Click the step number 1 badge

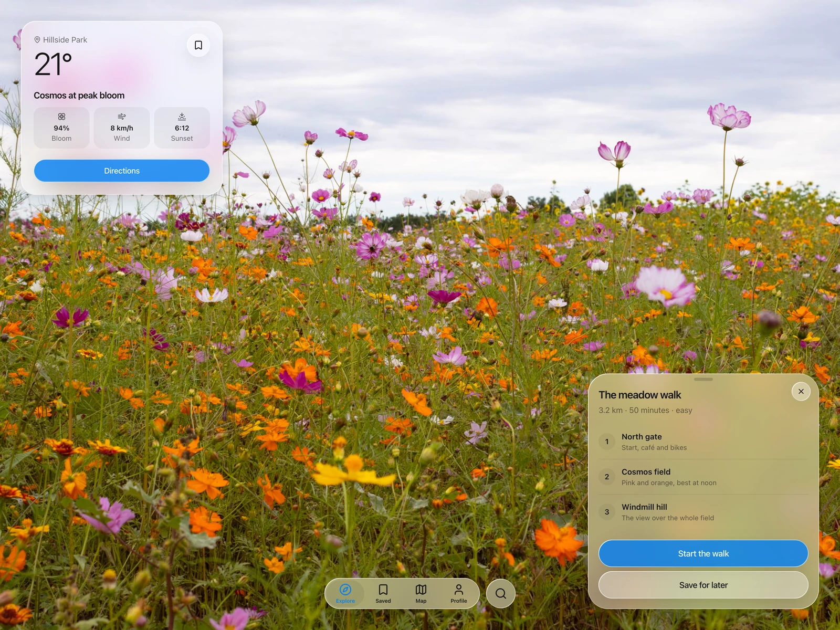point(607,442)
